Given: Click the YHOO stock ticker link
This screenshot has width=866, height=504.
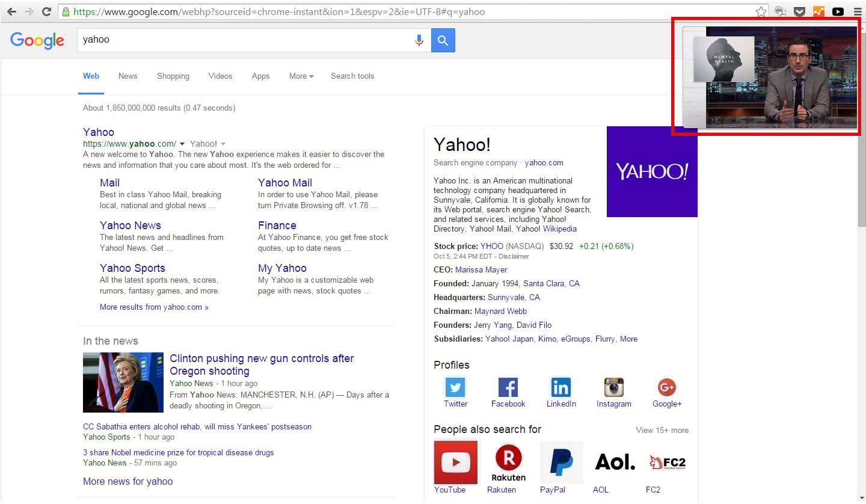Looking at the screenshot, I should (492, 247).
